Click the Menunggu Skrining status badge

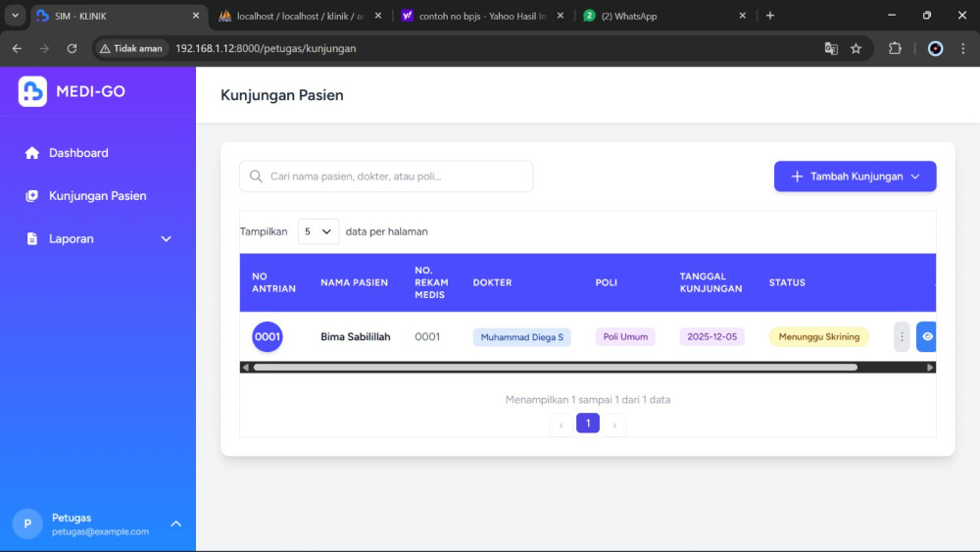818,336
